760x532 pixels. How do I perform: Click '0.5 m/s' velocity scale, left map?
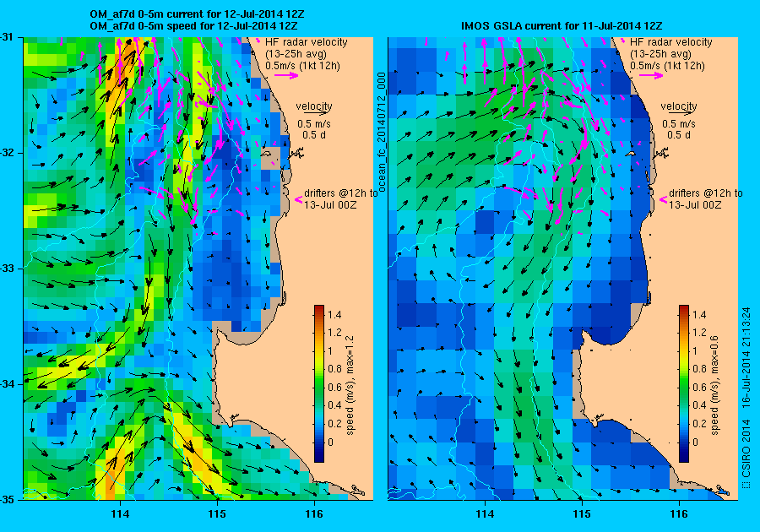[314, 124]
